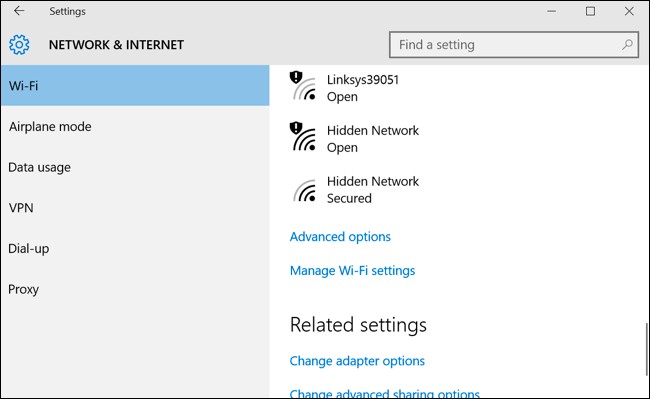This screenshot has width=650, height=399.
Task: Open Manage Wi-Fi settings link
Action: [x=352, y=271]
